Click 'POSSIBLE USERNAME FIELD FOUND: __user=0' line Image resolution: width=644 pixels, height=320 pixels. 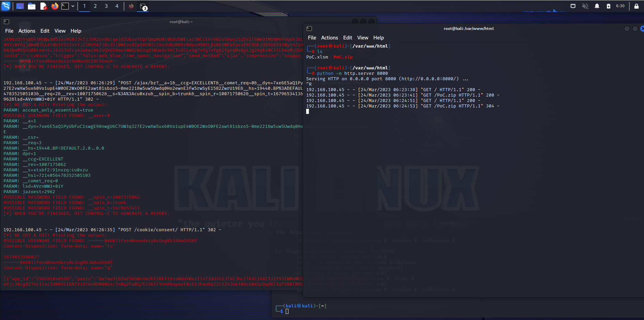click(x=57, y=116)
